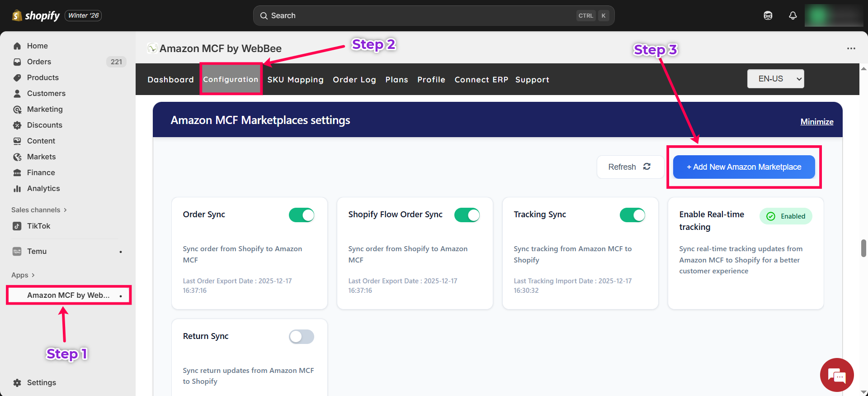Viewport: 868px width, 396px height.
Task: Open TikTok sales channel icon
Action: tap(17, 226)
